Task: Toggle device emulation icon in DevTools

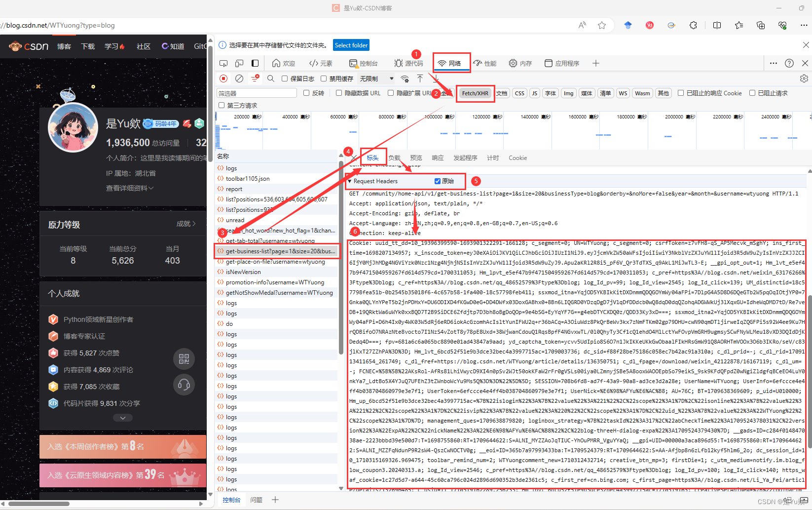Action: 239,63
